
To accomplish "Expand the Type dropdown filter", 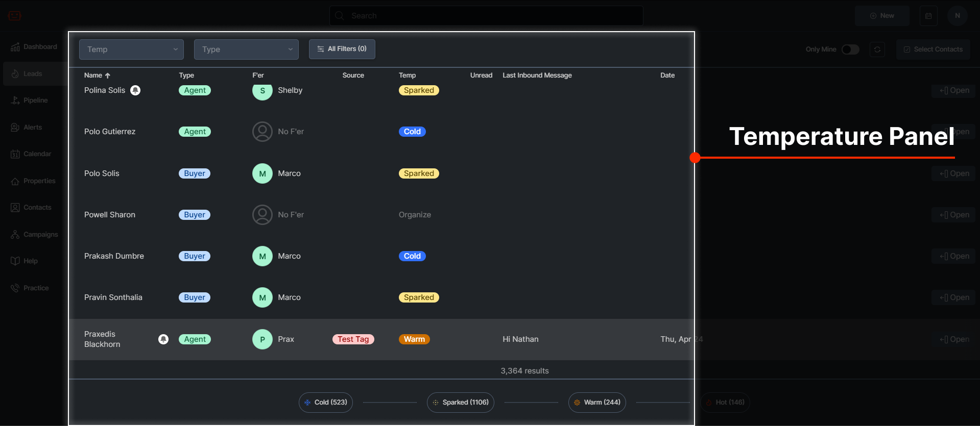I will (x=246, y=49).
